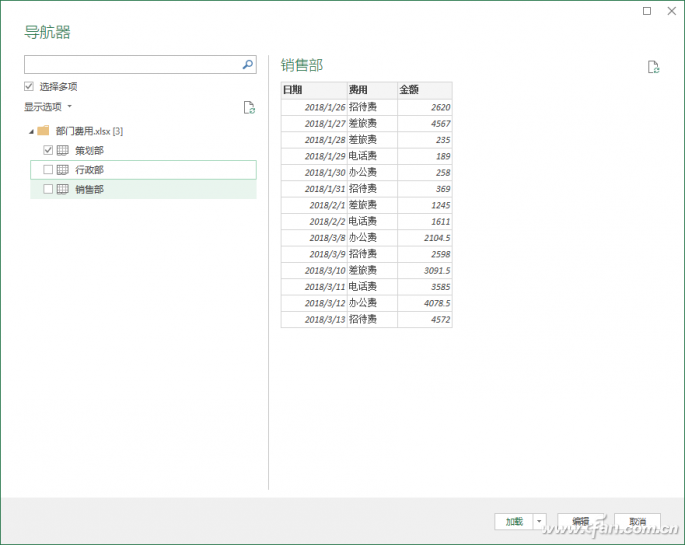The width and height of the screenshot is (685, 545).
Task: Click the 金额 column header
Action: (x=425, y=90)
